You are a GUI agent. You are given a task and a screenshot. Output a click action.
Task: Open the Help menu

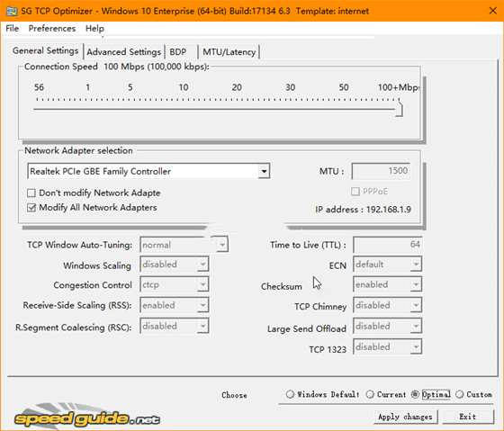pos(94,28)
